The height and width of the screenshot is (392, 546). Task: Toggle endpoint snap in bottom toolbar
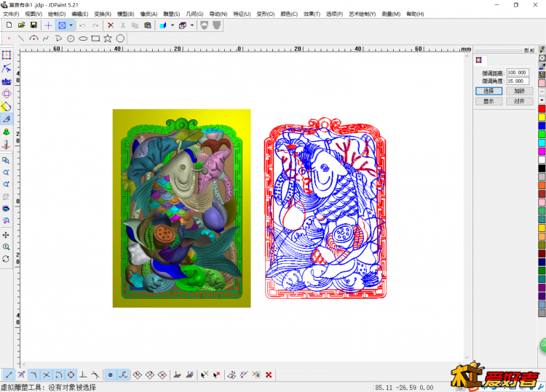(x=9, y=375)
